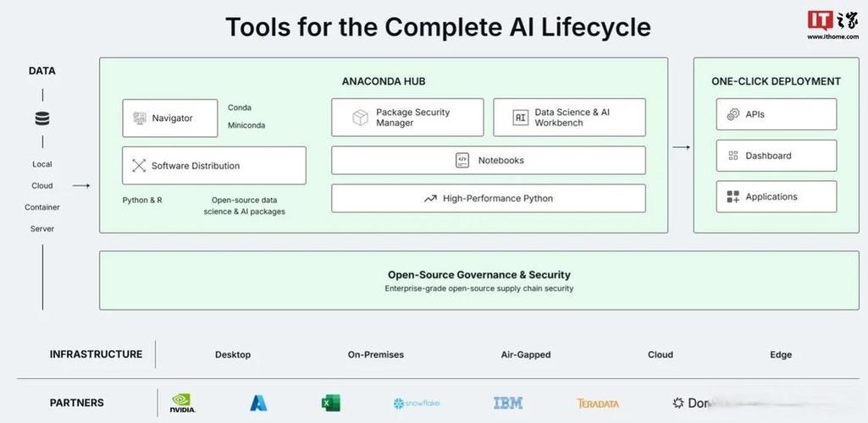Click the Cloud infrastructure option

tap(661, 355)
